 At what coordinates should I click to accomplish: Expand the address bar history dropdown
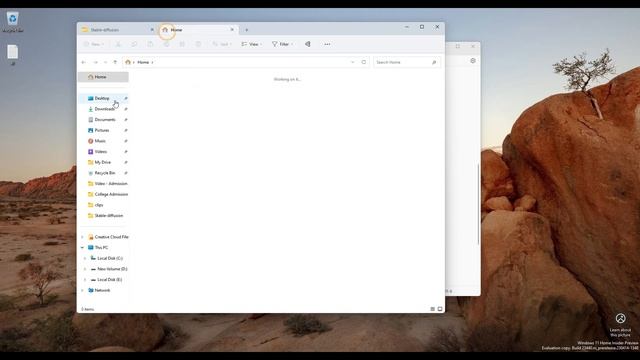353,62
